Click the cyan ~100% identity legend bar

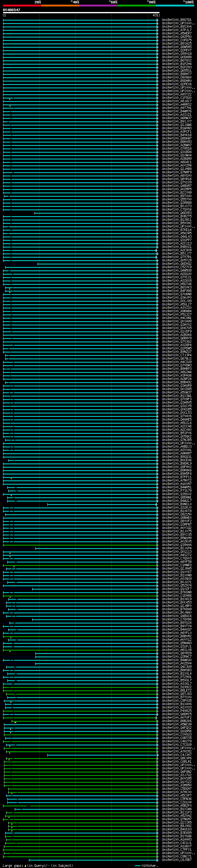pos(175,6)
